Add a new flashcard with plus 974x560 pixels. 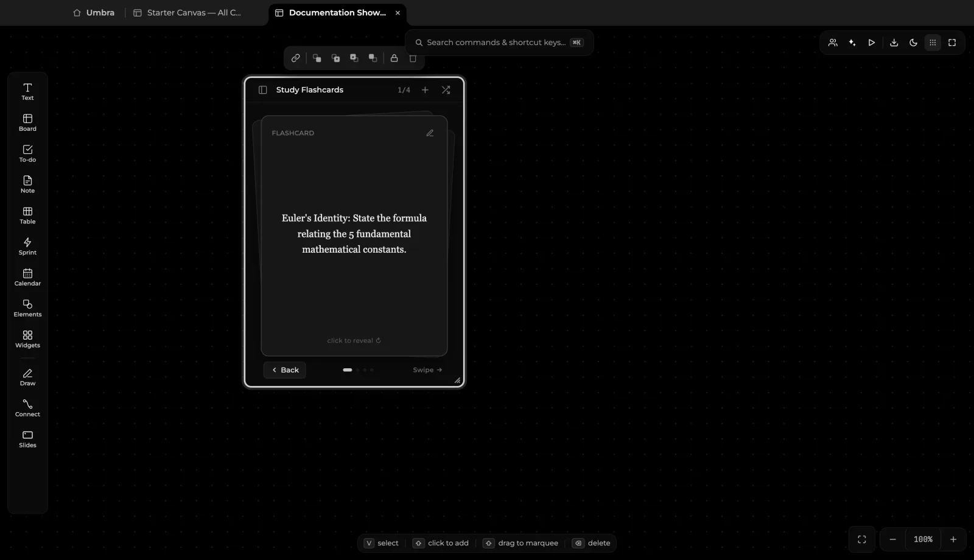tap(425, 89)
